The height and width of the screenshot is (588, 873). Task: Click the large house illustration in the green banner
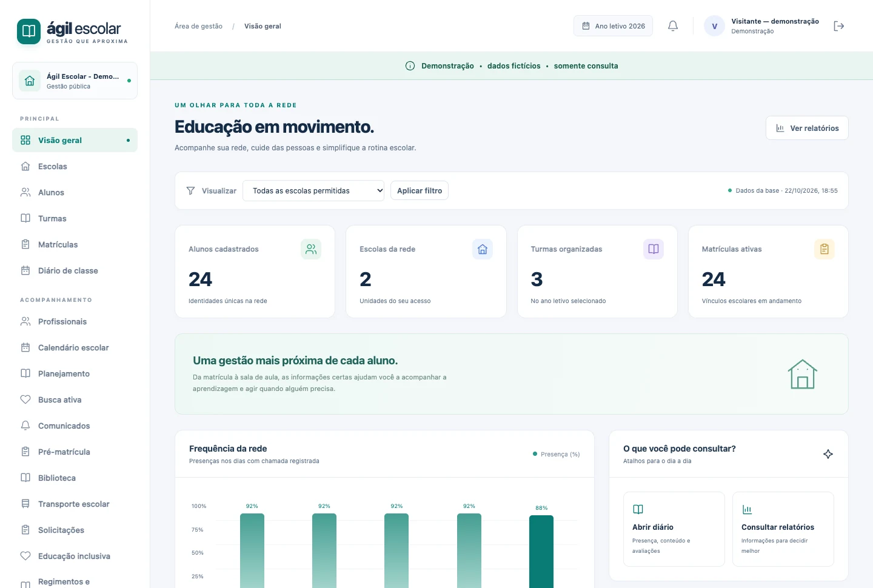click(x=803, y=374)
